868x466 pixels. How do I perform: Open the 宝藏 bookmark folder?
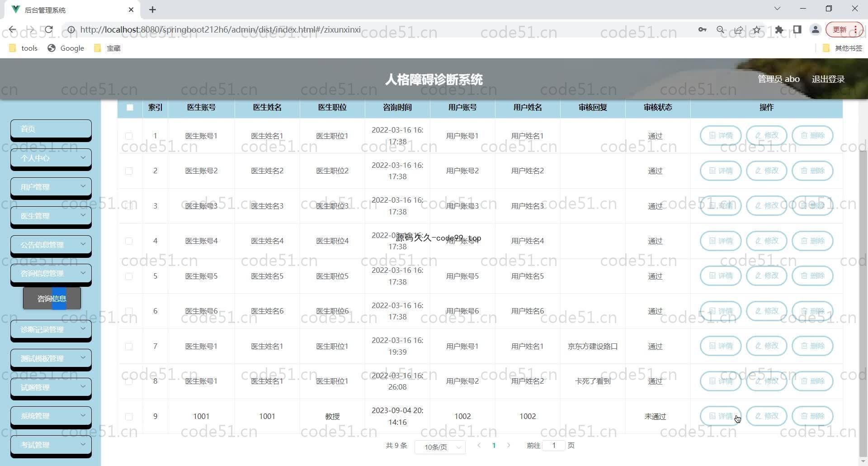pyautogui.click(x=107, y=48)
